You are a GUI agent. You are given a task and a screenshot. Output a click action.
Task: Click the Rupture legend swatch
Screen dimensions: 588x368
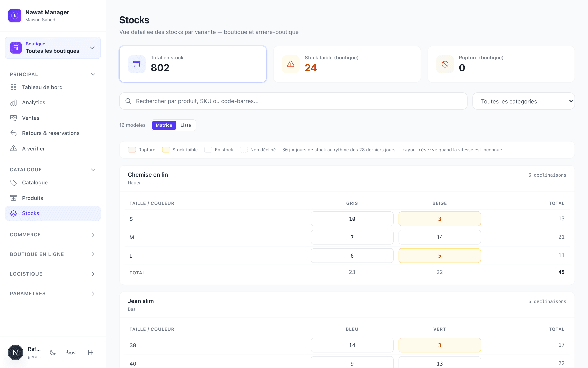pos(132,150)
